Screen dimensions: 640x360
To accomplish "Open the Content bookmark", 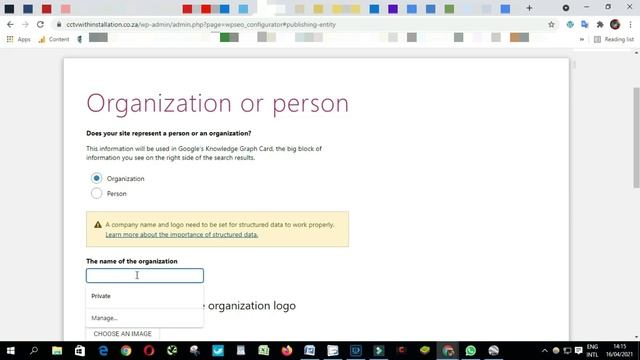I will (x=54, y=39).
